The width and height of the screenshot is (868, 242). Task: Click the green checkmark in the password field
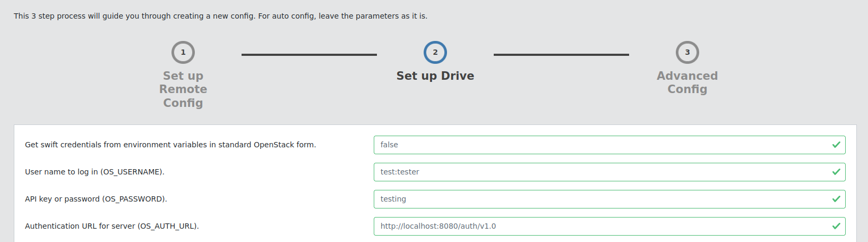pos(836,199)
